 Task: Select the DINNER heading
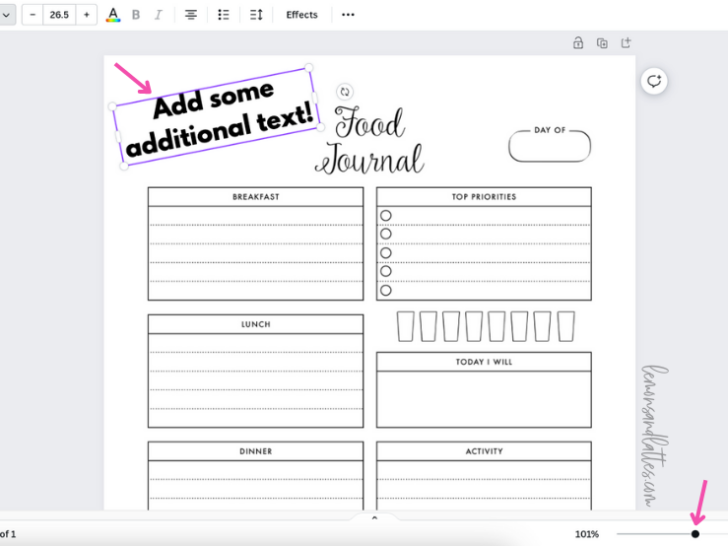pyautogui.click(x=256, y=451)
